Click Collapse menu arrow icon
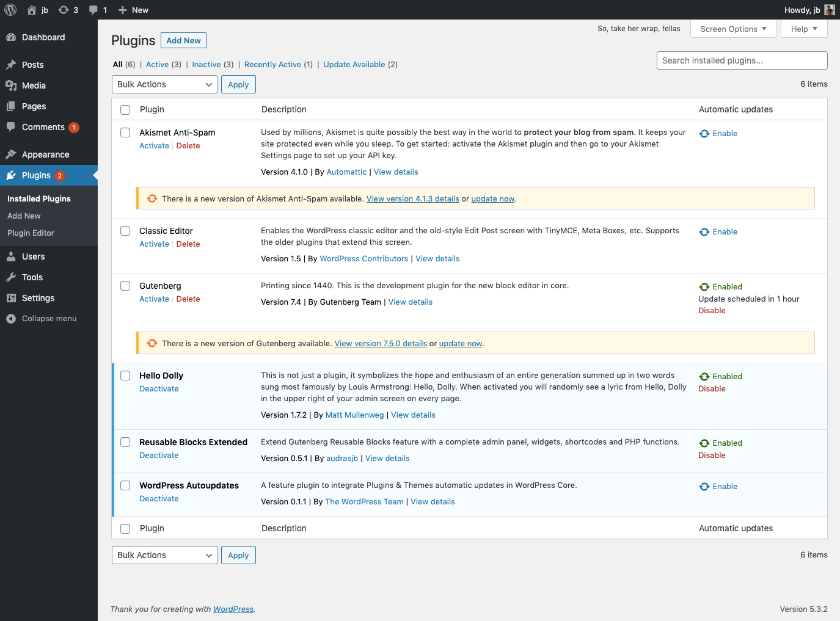This screenshot has width=840, height=621. (x=11, y=319)
